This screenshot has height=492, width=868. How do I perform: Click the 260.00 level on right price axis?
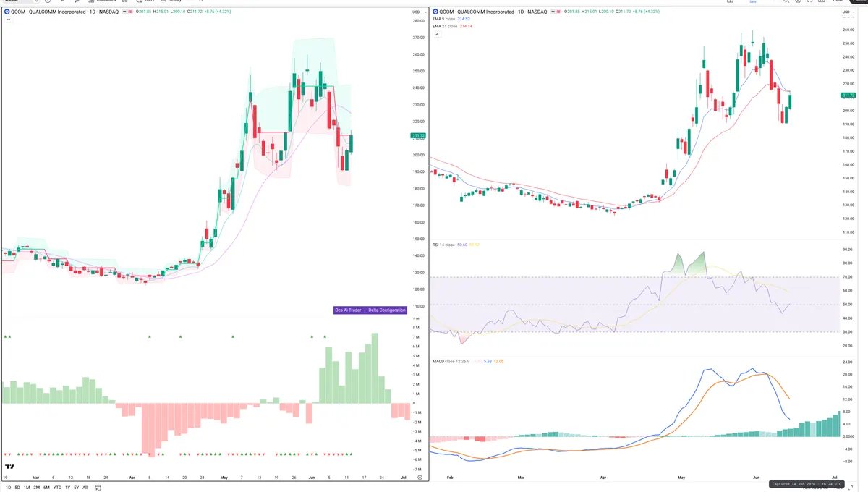tap(848, 30)
